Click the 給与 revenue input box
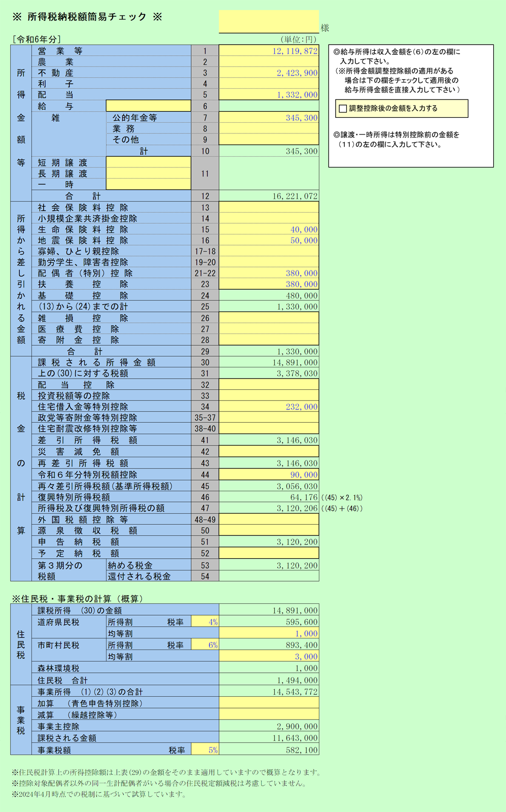This screenshot has height=812, width=506. point(148,106)
